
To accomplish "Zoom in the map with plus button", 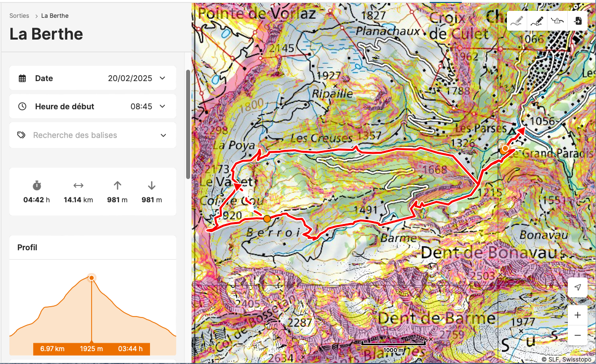I will click(578, 315).
